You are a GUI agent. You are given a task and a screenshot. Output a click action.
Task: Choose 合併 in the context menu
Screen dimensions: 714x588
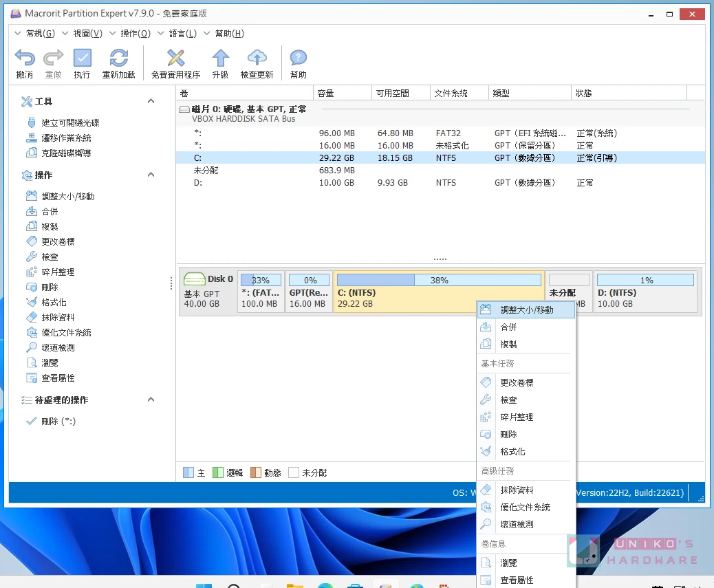pos(526,327)
